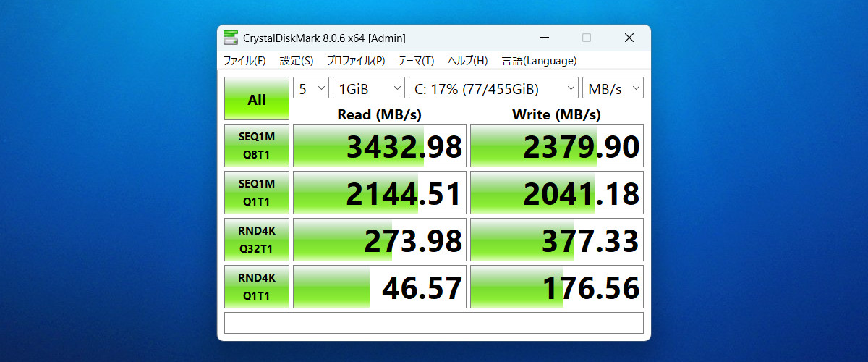
Task: Start the SEQ1M Q8T1 test
Action: tap(257, 146)
